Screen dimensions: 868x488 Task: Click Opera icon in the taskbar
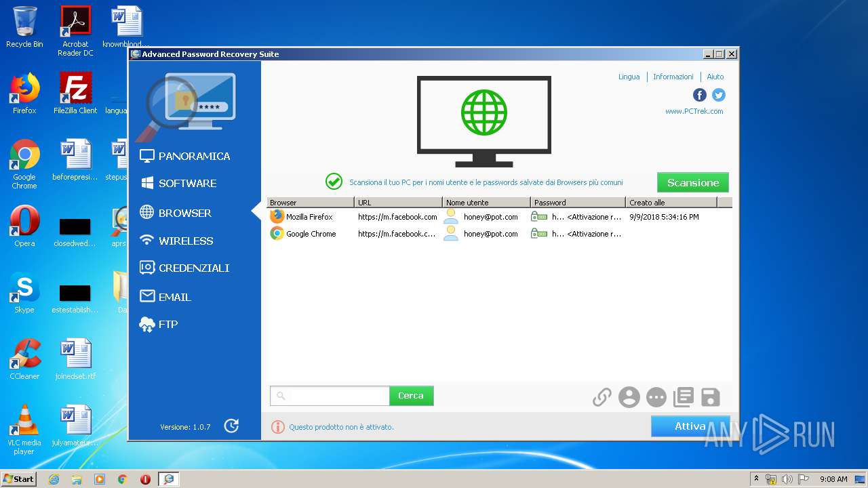(145, 479)
